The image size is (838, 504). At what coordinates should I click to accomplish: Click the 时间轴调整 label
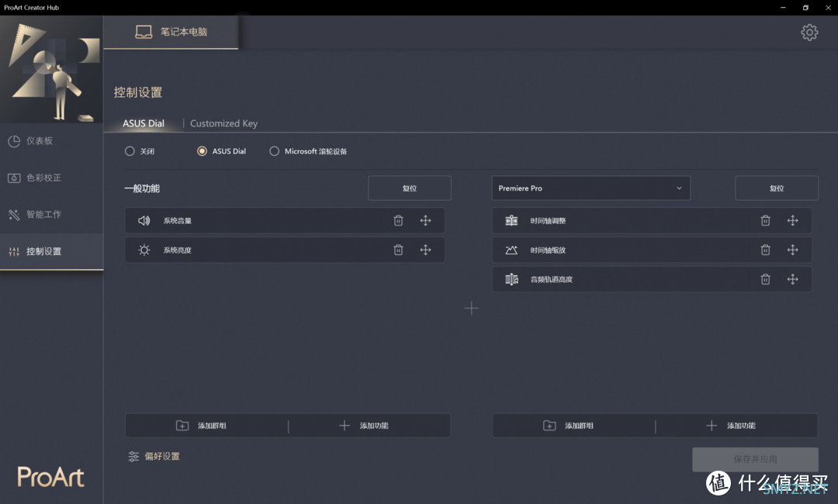[x=548, y=220]
